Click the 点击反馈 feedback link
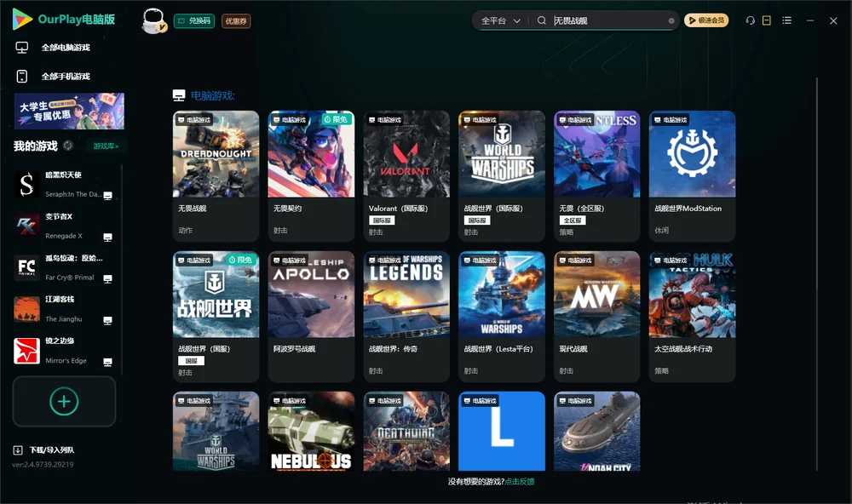The width and height of the screenshot is (852, 504). (x=520, y=481)
